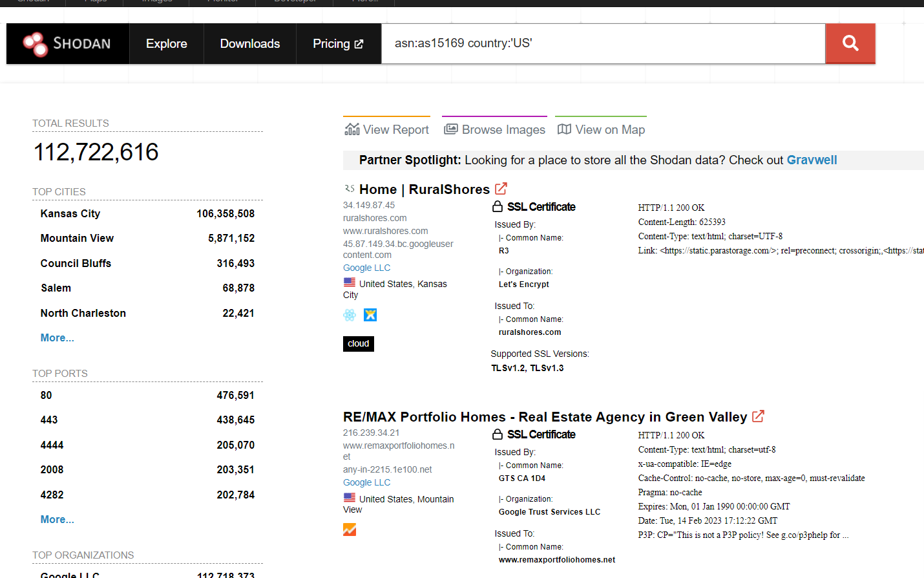Open the Gravwell link
This screenshot has height=578, width=924.
point(812,160)
